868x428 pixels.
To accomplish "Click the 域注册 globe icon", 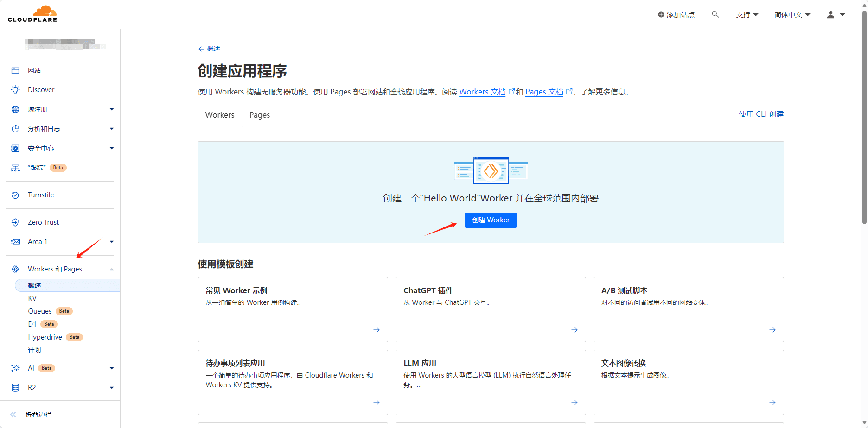I will pyautogui.click(x=15, y=109).
